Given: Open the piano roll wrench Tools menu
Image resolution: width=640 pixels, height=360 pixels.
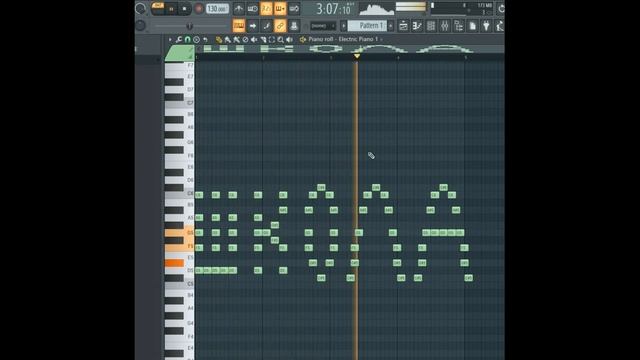Looking at the screenshot, I should coord(179,40).
